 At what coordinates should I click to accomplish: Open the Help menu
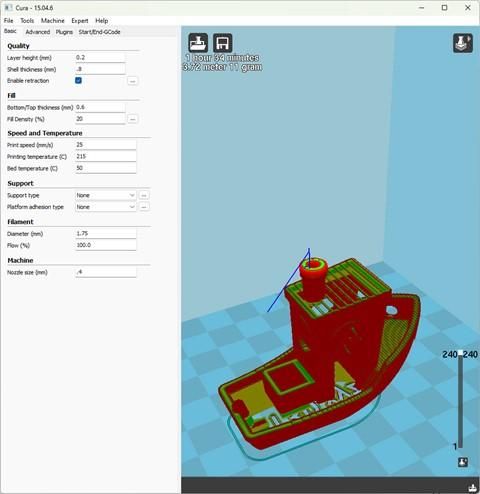click(x=102, y=21)
